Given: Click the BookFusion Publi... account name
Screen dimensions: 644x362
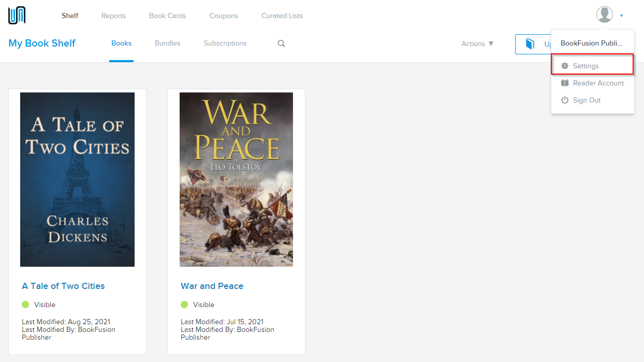Looking at the screenshot, I should pos(592,43).
